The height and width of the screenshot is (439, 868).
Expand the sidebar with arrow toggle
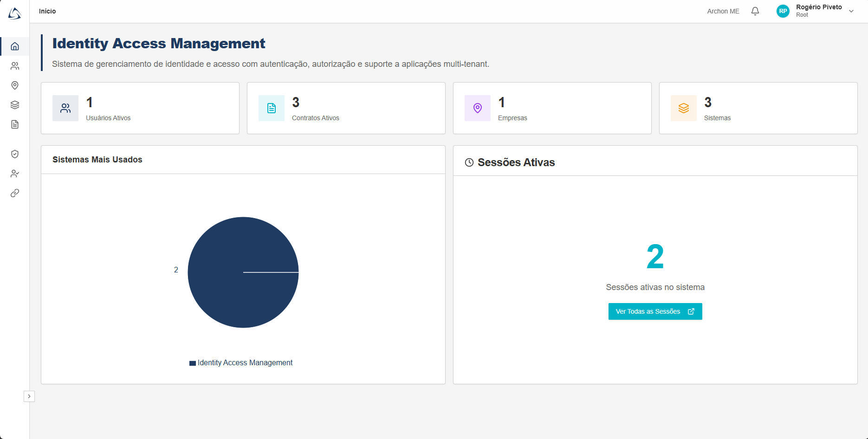(29, 396)
